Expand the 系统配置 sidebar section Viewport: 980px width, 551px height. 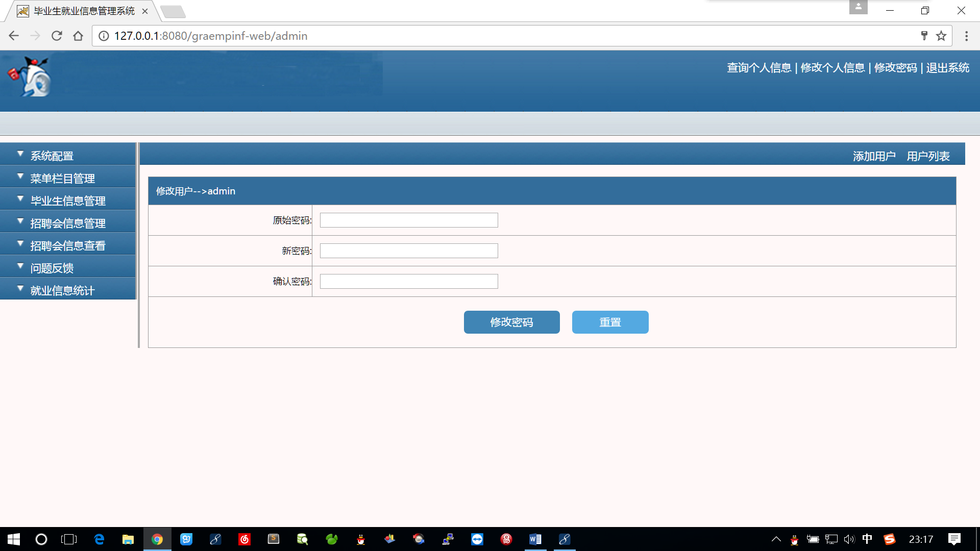[52, 156]
